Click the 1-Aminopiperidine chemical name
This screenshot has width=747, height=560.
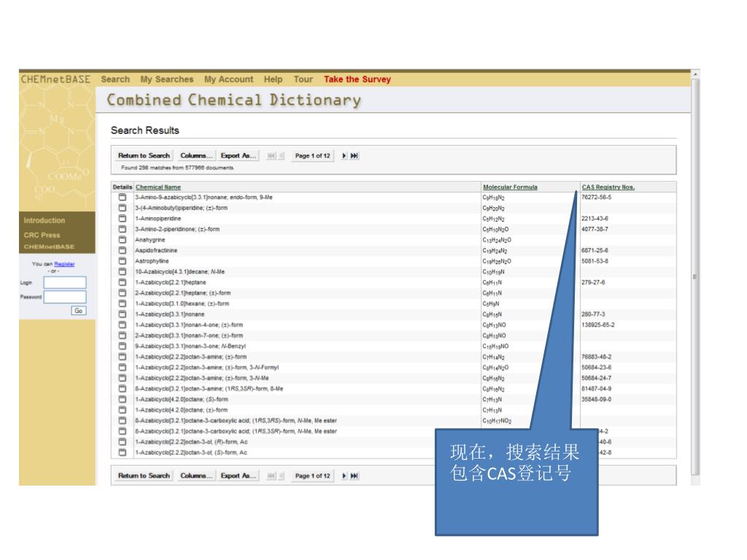click(158, 219)
